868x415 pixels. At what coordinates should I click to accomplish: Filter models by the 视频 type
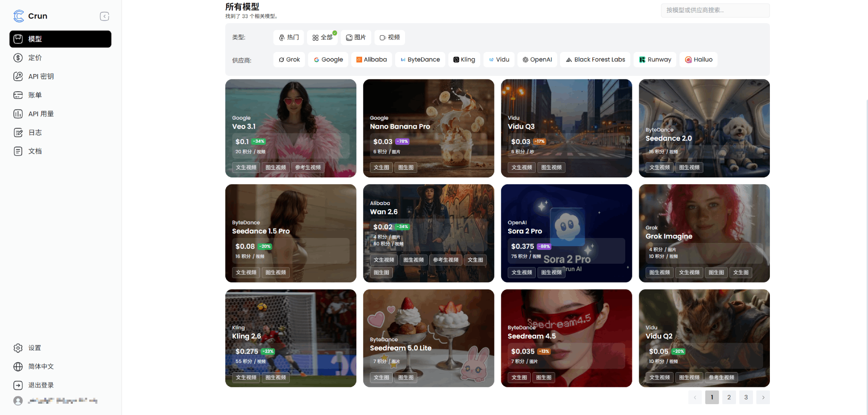click(390, 37)
